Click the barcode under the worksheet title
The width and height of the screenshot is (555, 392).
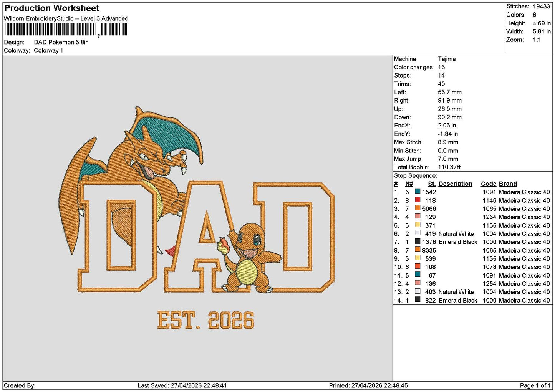(66, 30)
